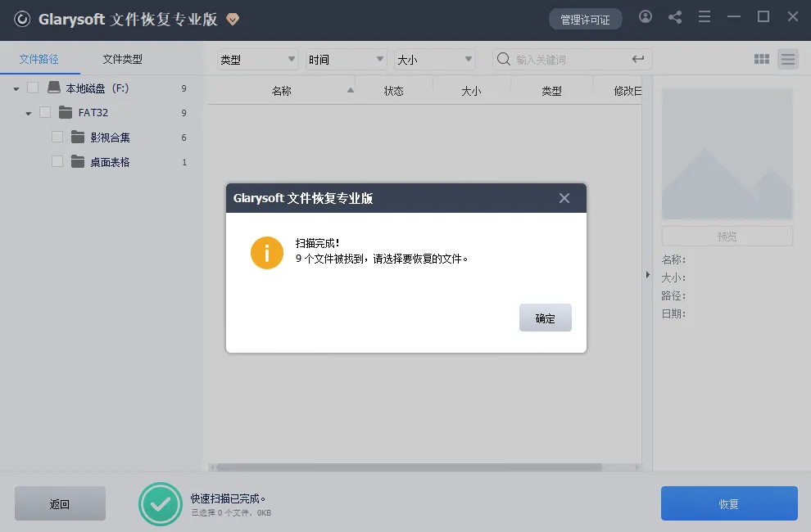Select the 本地磁盘 (F:) row text
The image size is (811, 532).
tap(97, 88)
